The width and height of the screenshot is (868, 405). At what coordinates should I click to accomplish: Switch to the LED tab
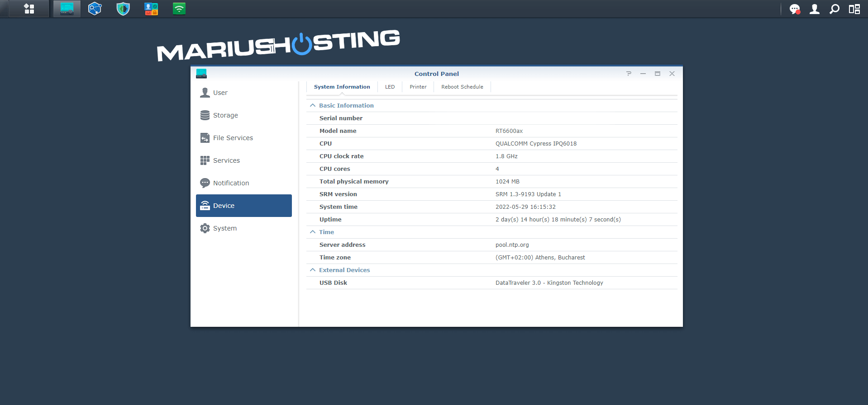pos(390,87)
